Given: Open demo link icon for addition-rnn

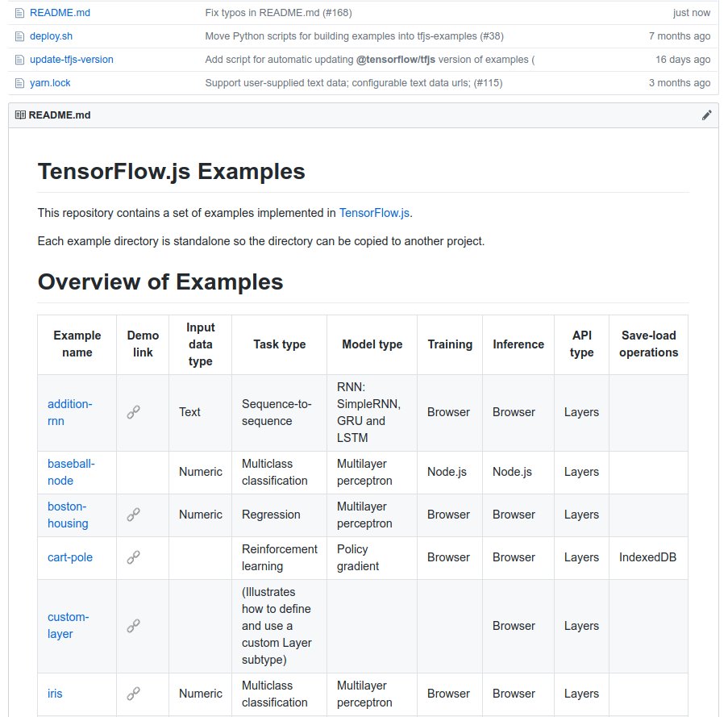Looking at the screenshot, I should (133, 412).
